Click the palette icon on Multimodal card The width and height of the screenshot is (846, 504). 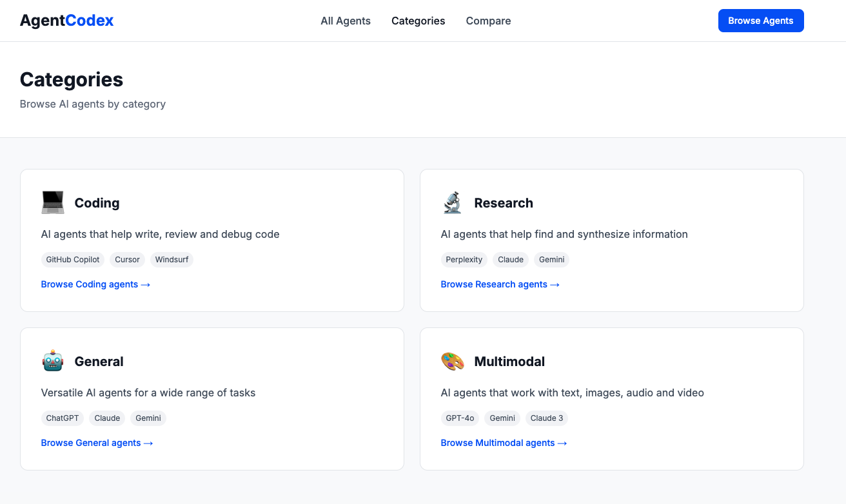pyautogui.click(x=452, y=360)
